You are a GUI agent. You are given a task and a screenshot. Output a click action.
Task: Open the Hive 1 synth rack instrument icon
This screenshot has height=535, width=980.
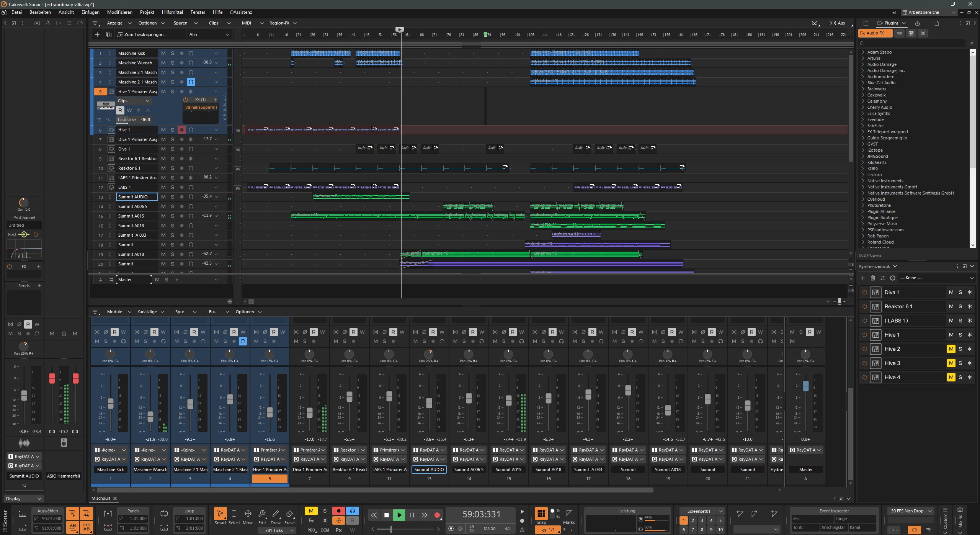coord(875,335)
